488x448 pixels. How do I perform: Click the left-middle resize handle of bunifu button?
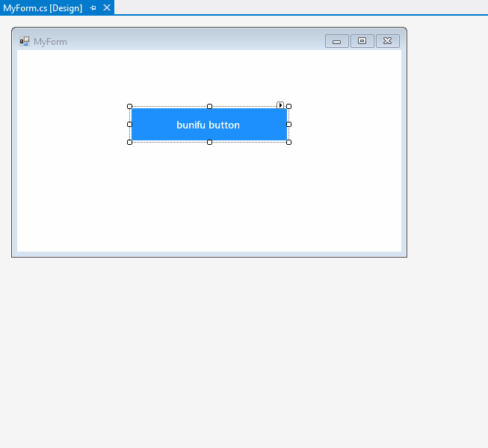tap(129, 124)
